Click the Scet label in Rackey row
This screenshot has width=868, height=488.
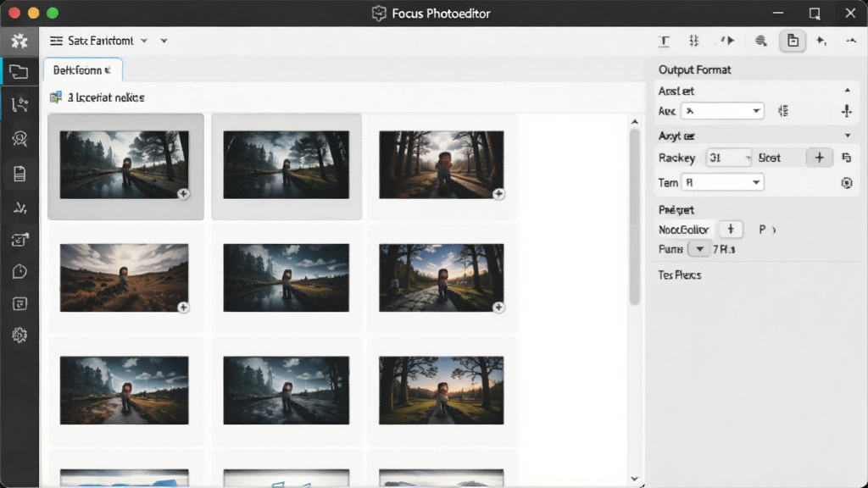(770, 158)
